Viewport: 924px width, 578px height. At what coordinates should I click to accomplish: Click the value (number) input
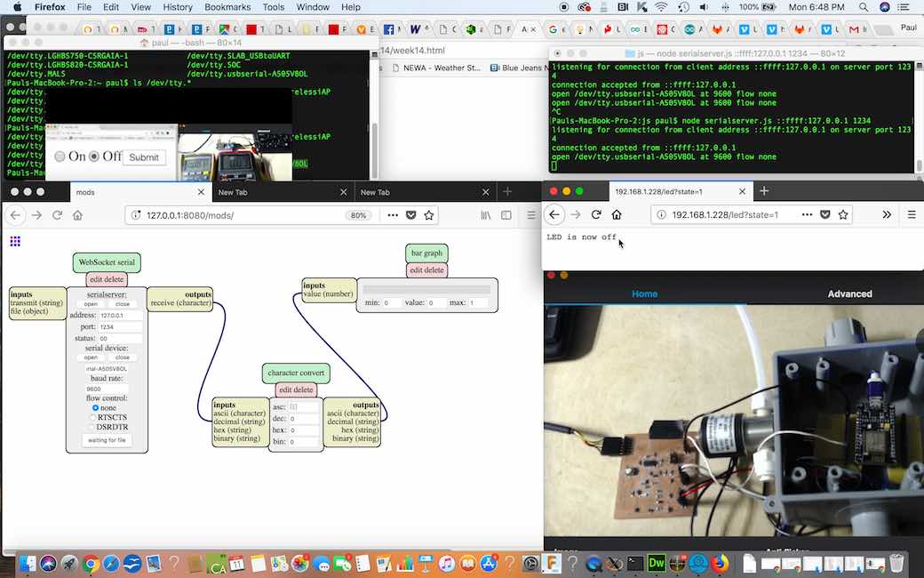(x=328, y=293)
